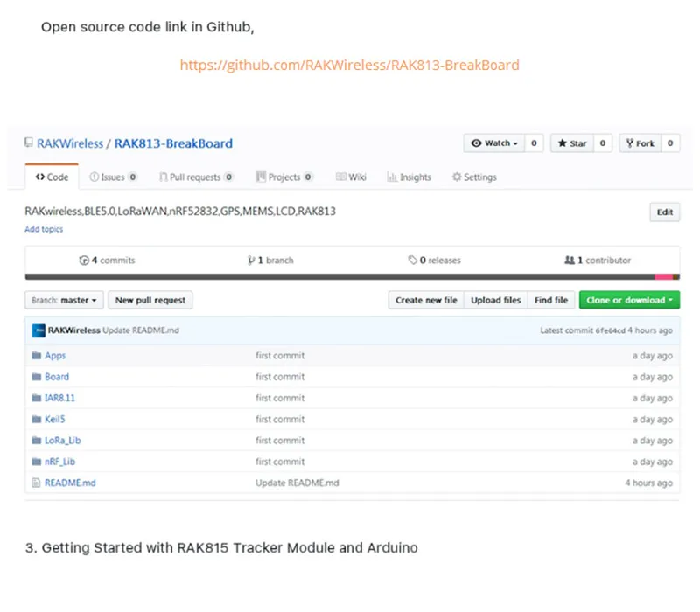Click the README.md file icon

[x=36, y=483]
